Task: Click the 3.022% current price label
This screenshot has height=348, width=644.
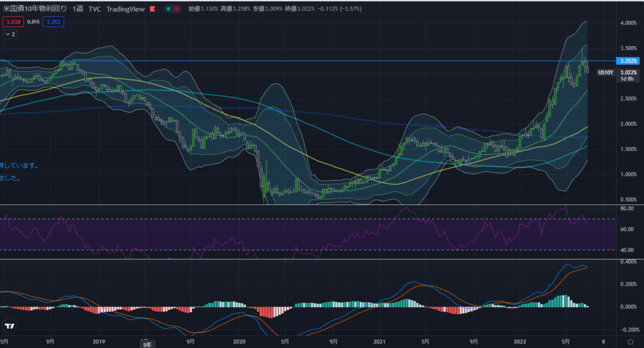Action: click(628, 72)
